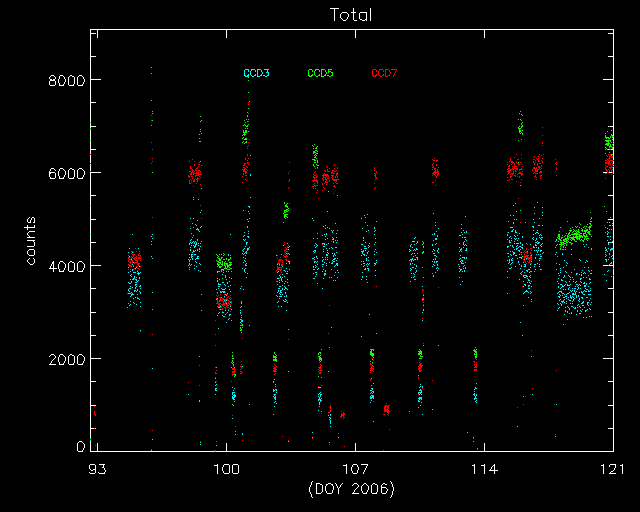The image size is (640, 512).
Task: Click the x-axis tick label 93
Action: [97, 470]
